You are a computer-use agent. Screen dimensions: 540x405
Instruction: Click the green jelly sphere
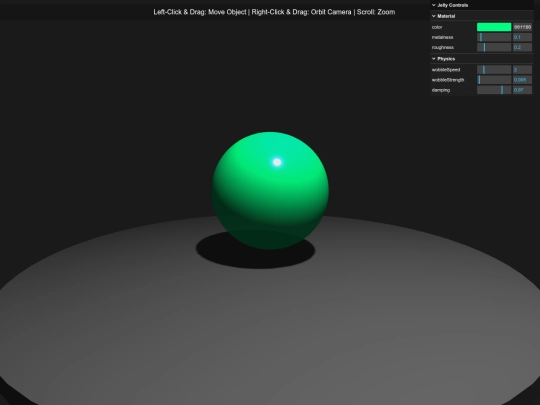click(x=270, y=190)
